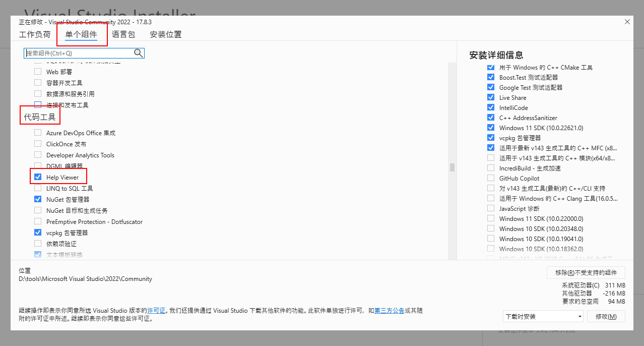Uncheck C++ AddressSanitizer
Image resolution: width=644 pixels, height=346 pixels.
pos(491,118)
